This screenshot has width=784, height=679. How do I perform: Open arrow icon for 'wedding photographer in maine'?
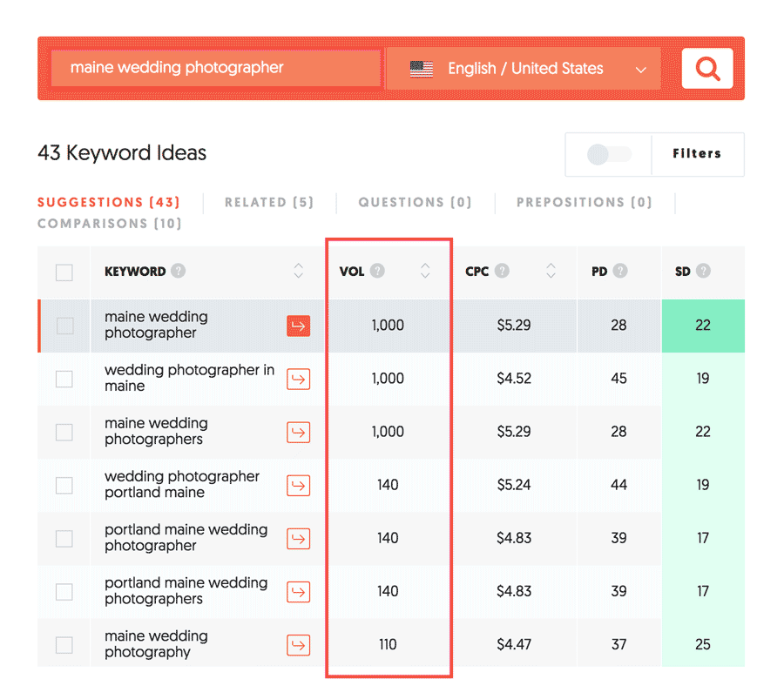click(299, 379)
